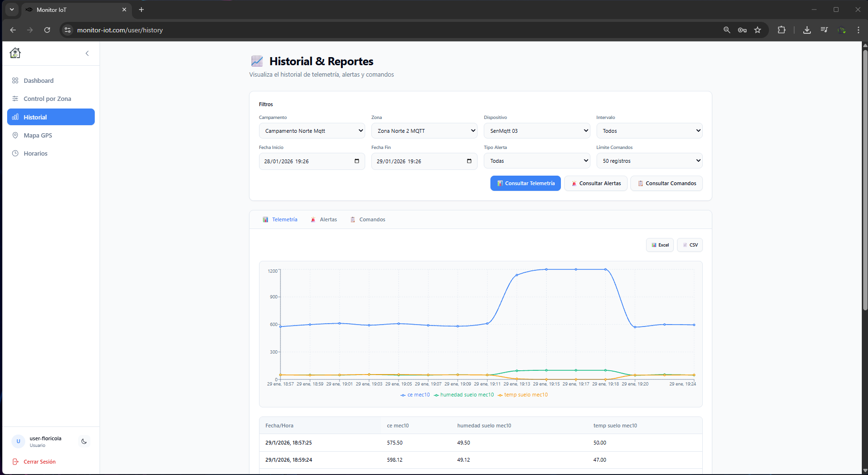Viewport: 868px width, 475px height.
Task: Open the Dispositivo SenMqtt 03 dropdown
Action: [537, 131]
